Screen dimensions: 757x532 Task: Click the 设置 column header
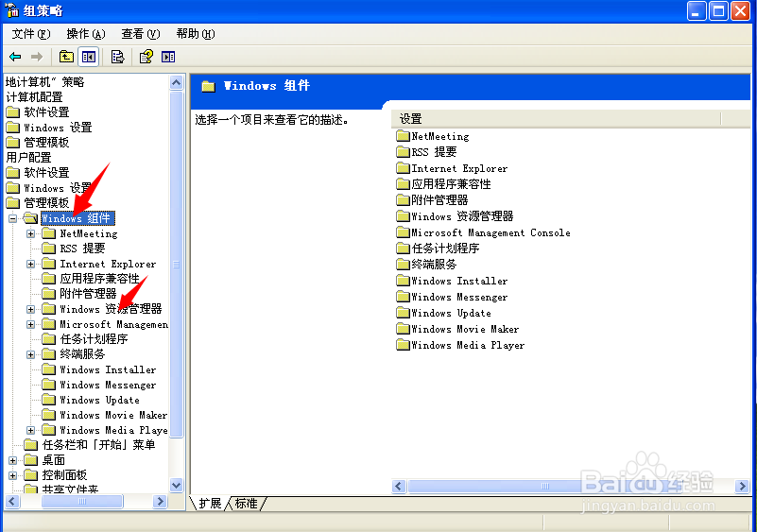(x=556, y=118)
